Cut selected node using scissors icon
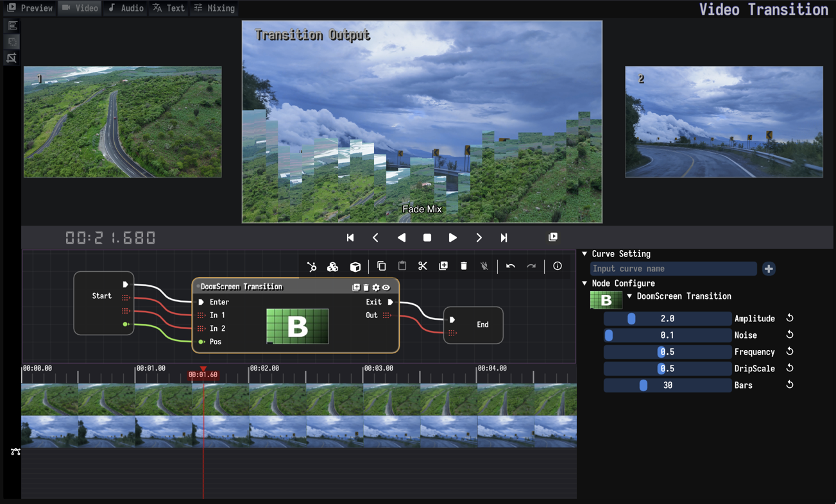This screenshot has width=836, height=504. click(x=422, y=266)
